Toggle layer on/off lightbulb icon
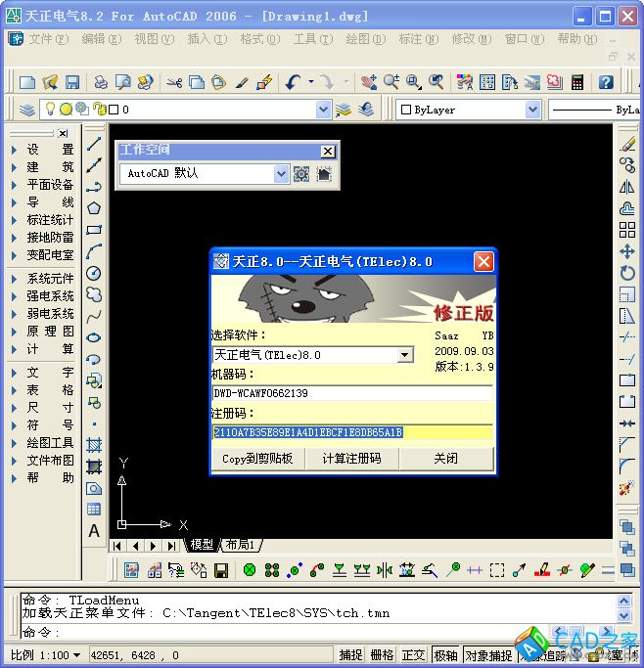Image resolution: width=644 pixels, height=668 pixels. tap(50, 110)
